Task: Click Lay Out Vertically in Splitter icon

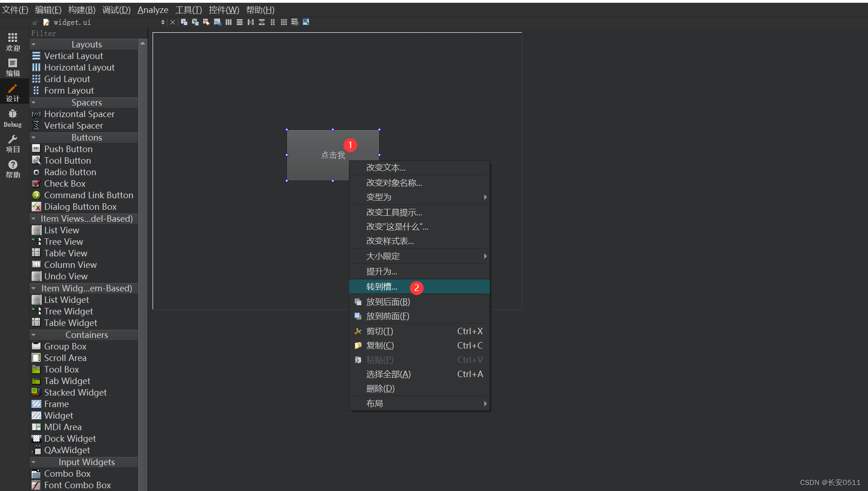Action: point(261,22)
